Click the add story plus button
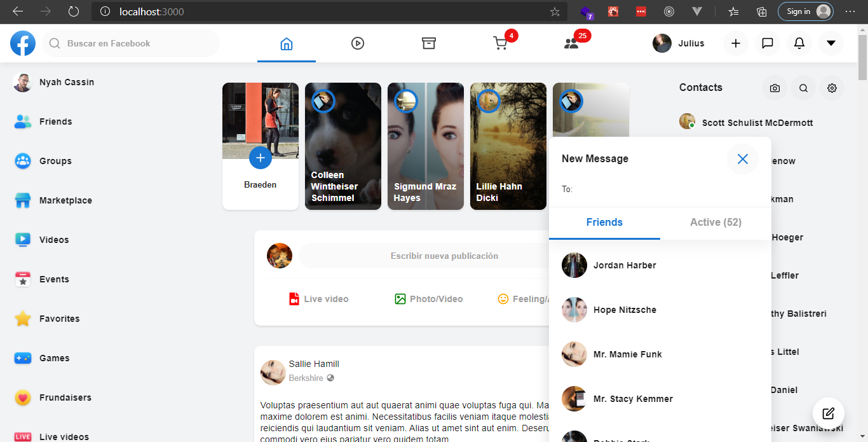Viewport: 868px width, 442px height. point(261,157)
